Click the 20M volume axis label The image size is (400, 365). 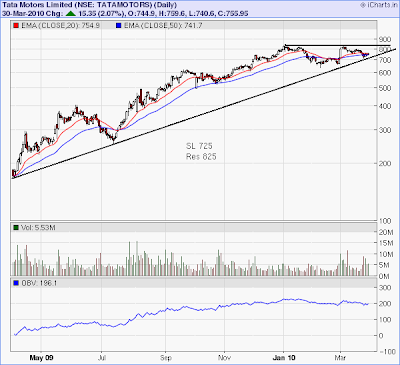point(386,232)
